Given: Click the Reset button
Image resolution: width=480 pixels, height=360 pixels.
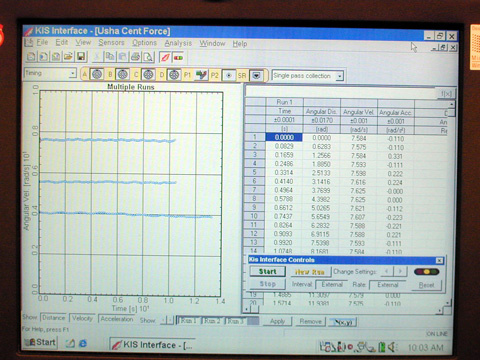Looking at the screenshot, I should coord(427,285).
